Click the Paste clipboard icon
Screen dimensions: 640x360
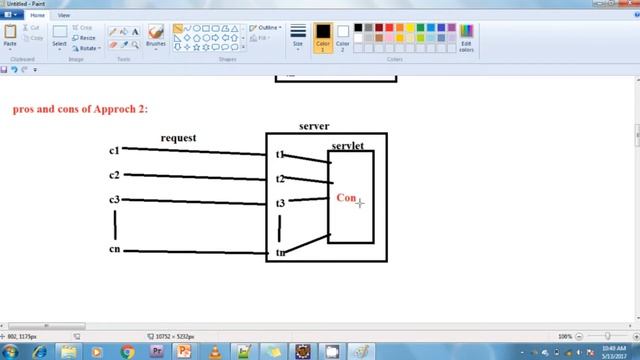point(10,31)
